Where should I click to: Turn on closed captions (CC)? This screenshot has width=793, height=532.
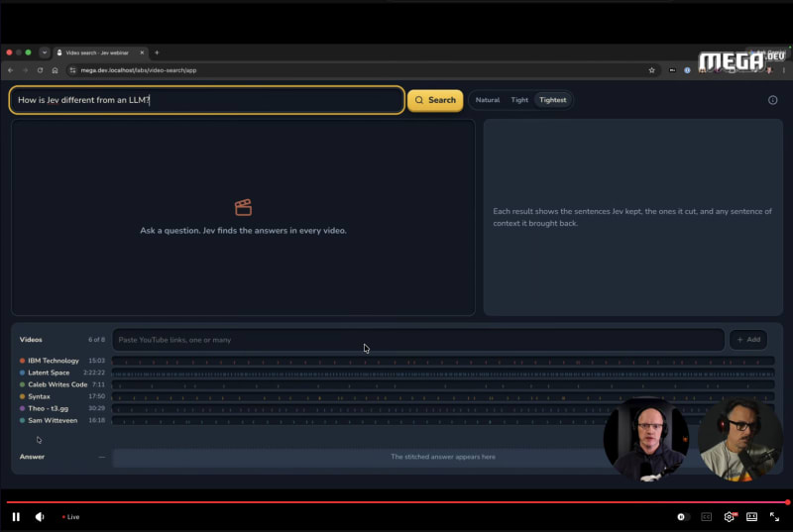point(707,517)
